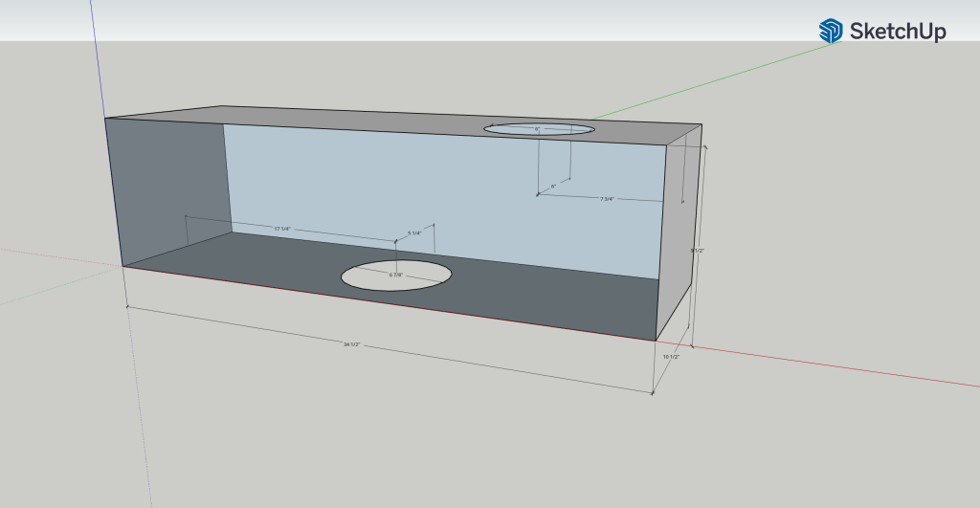
Task: Click the SketchUp cube logo icon
Action: (830, 32)
